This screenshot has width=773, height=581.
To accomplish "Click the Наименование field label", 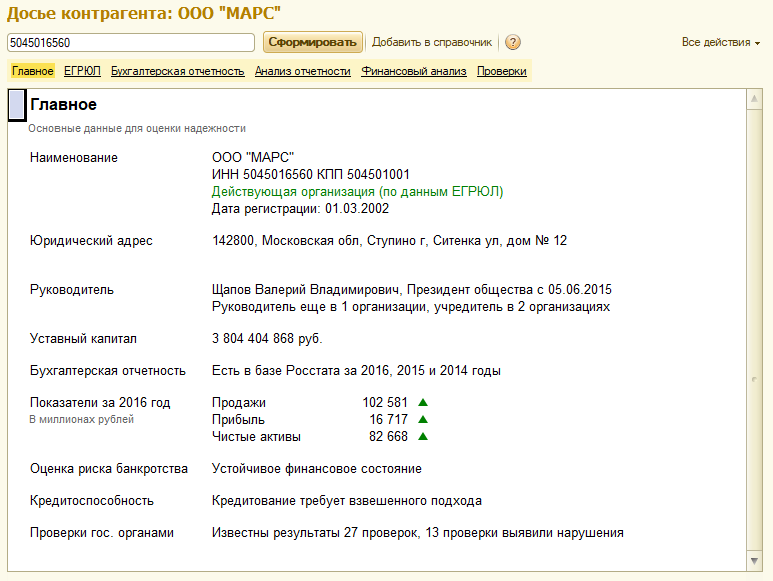I will [73, 158].
